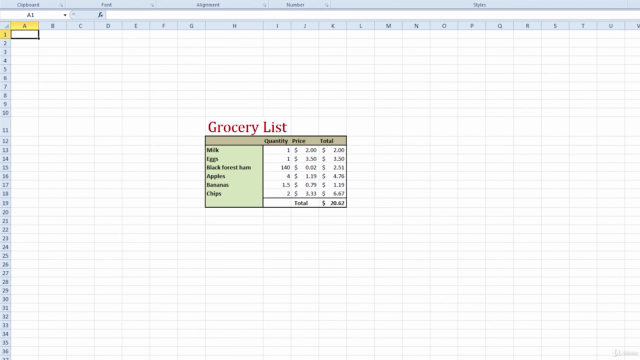Select column K header
Viewport: 640px width, 360px height.
tap(333, 26)
